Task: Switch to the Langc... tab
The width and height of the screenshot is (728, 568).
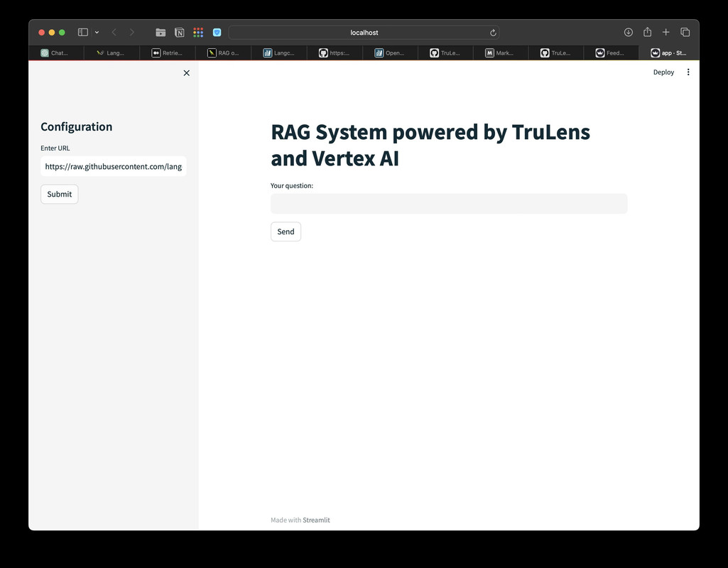Action: 279,53
